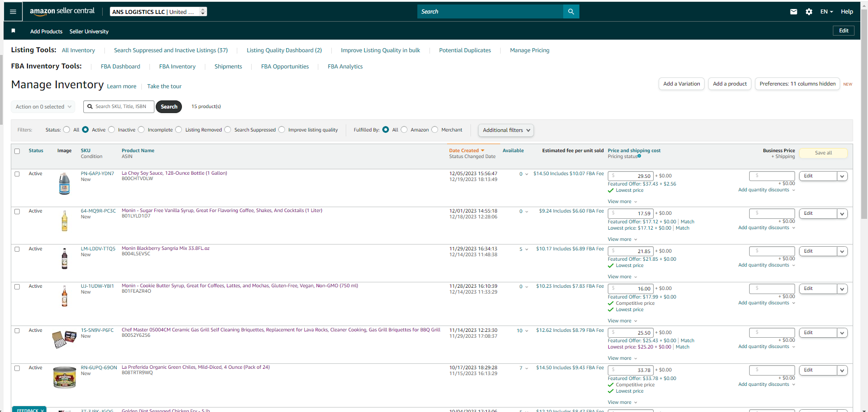Viewport: 868px width, 412px height.
Task: Click the search magnifier button
Action: coord(571,12)
